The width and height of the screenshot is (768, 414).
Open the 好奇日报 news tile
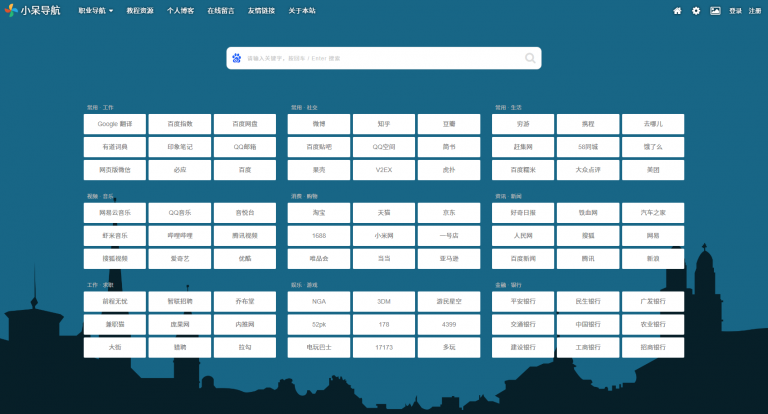point(523,213)
